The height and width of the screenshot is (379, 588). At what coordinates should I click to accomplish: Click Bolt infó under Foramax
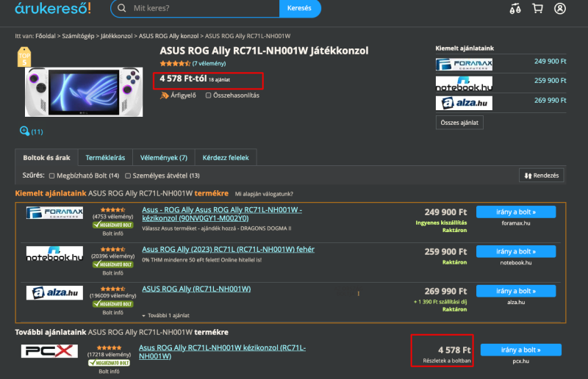pos(113,234)
